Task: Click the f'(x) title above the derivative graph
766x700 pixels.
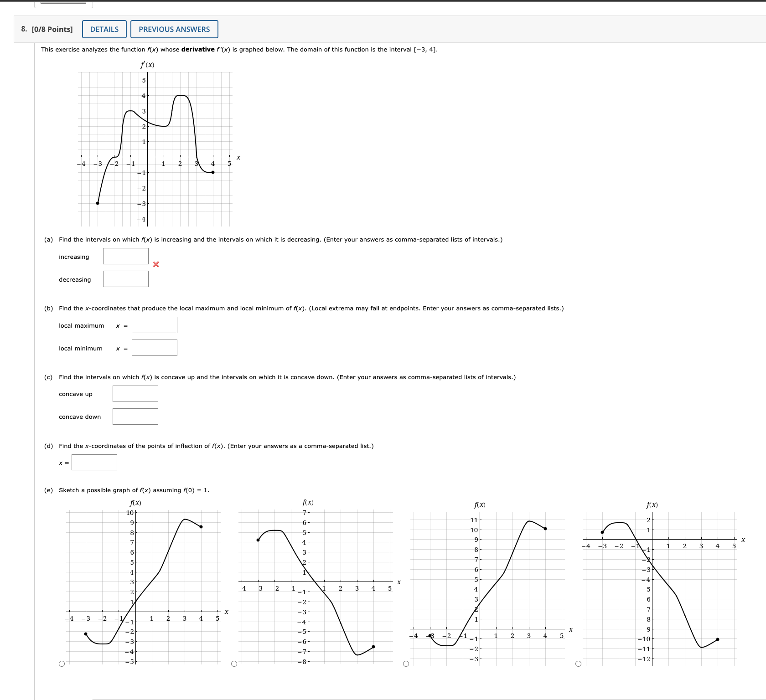Action: (147, 65)
